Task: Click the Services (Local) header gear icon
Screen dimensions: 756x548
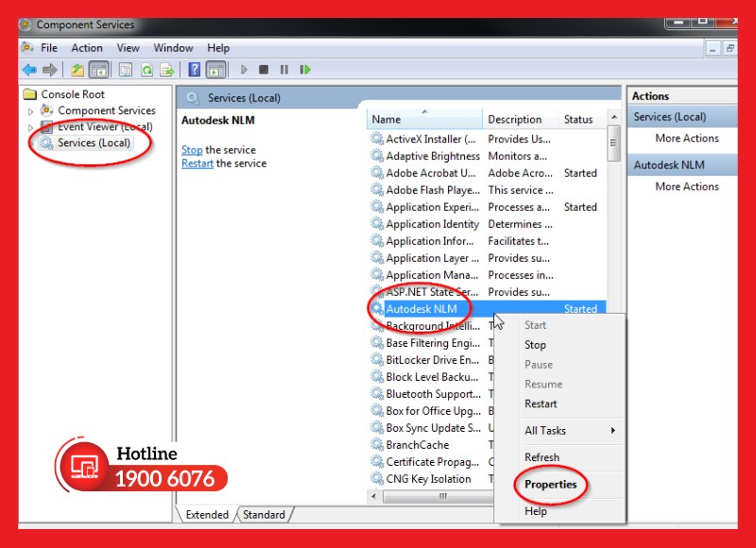Action: pyautogui.click(x=193, y=98)
